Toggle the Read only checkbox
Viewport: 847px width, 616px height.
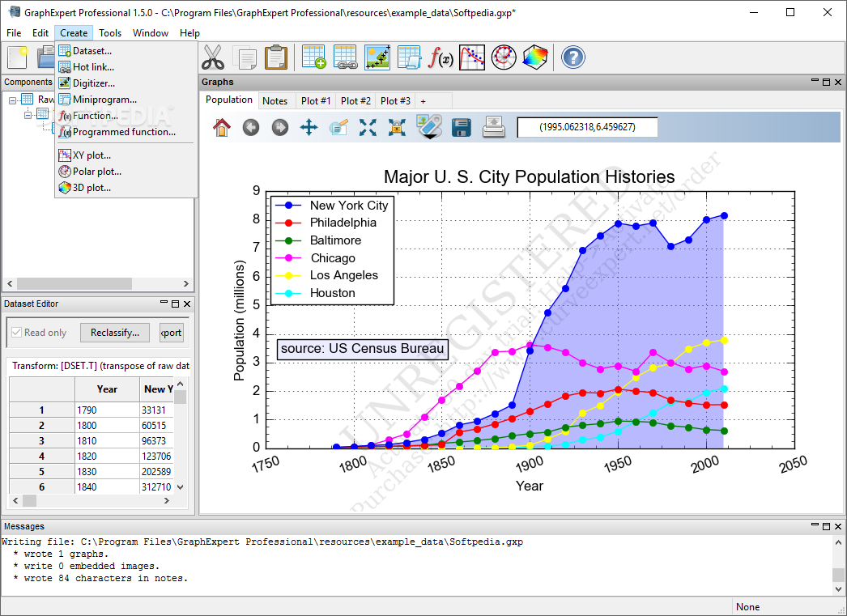click(x=17, y=333)
